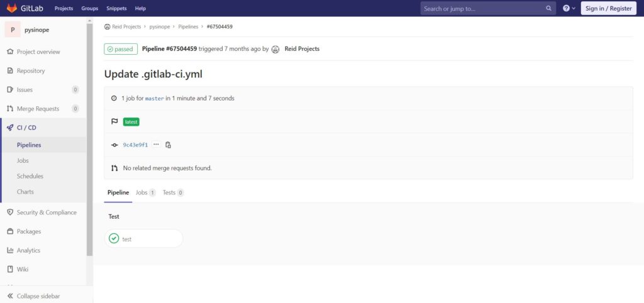The height and width of the screenshot is (303, 644).
Task: Open Help in the top navigation
Action: click(140, 8)
